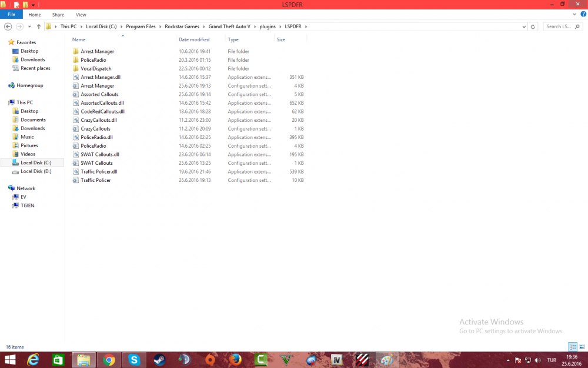
Task: Click the Properties quick access icon
Action: [x=16, y=5]
